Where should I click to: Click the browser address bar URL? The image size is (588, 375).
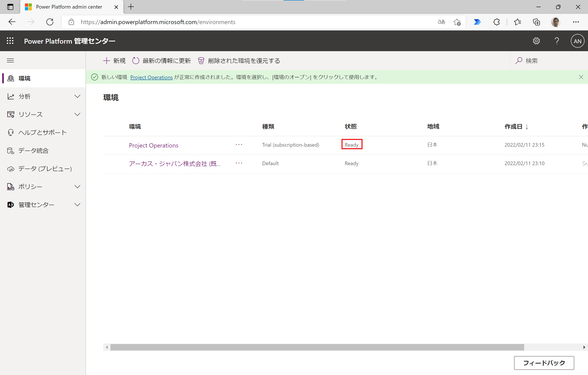tap(158, 22)
